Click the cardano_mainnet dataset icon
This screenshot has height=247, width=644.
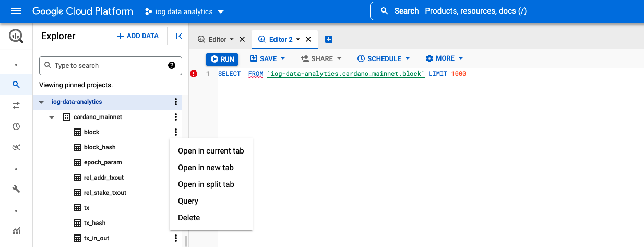(66, 117)
